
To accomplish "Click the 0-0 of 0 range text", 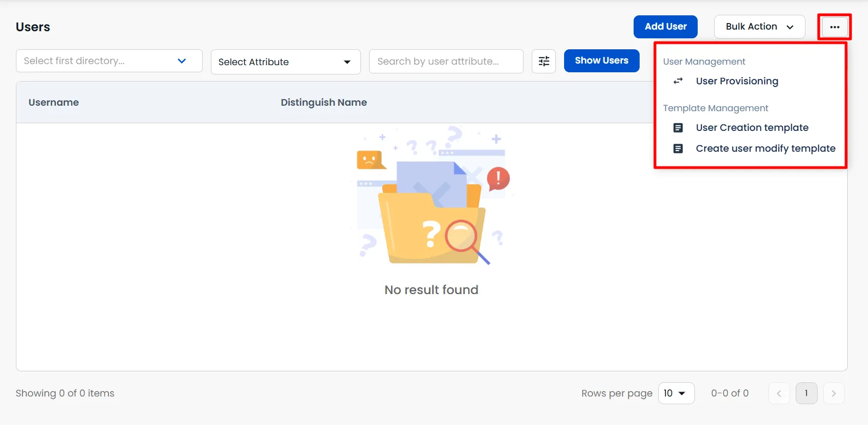I will (x=729, y=393).
